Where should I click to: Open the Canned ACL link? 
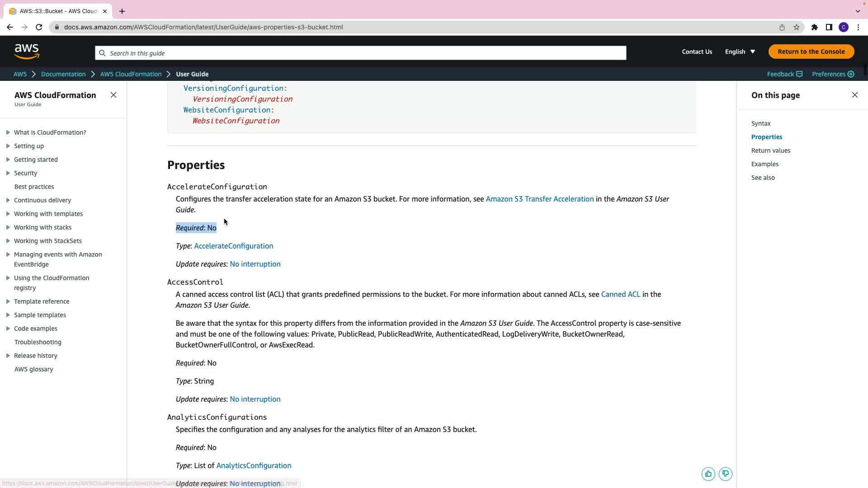point(620,294)
